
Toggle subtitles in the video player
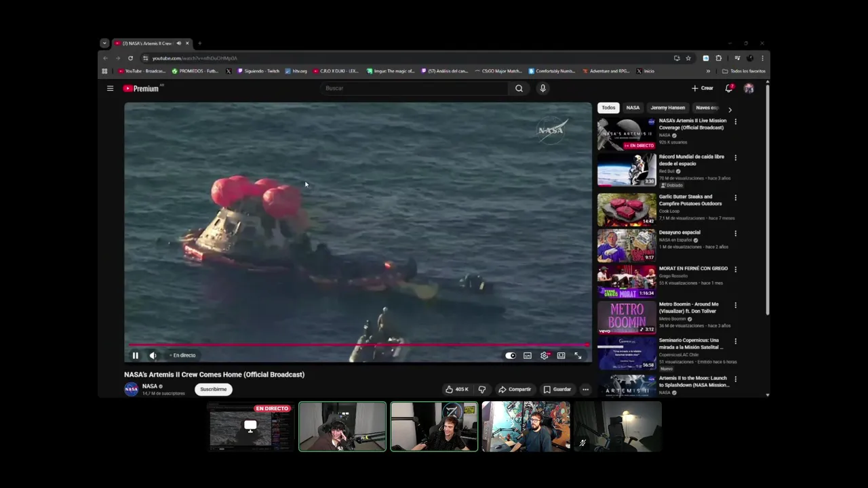tap(528, 355)
